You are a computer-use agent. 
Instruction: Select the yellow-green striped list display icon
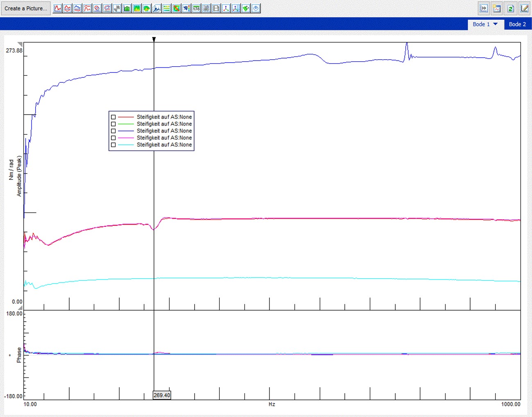167,8
